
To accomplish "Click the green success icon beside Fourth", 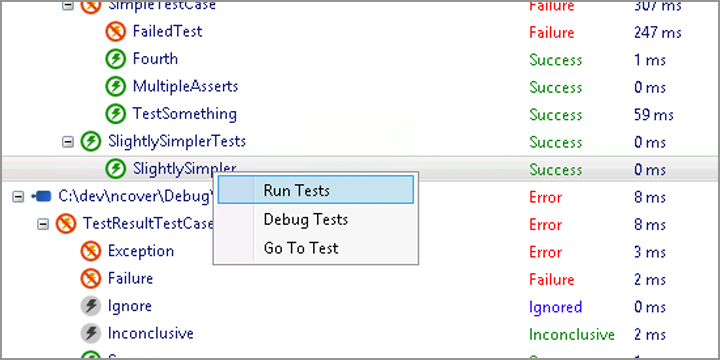I will 115,60.
